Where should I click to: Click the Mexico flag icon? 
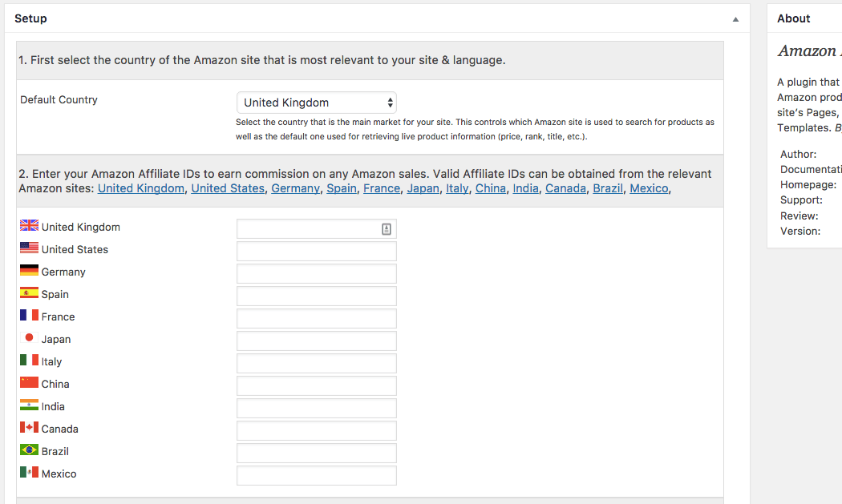coord(29,472)
